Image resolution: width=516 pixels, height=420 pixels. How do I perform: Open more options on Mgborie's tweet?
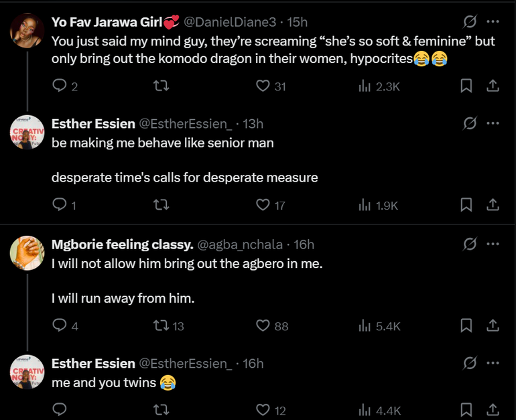[493, 244]
